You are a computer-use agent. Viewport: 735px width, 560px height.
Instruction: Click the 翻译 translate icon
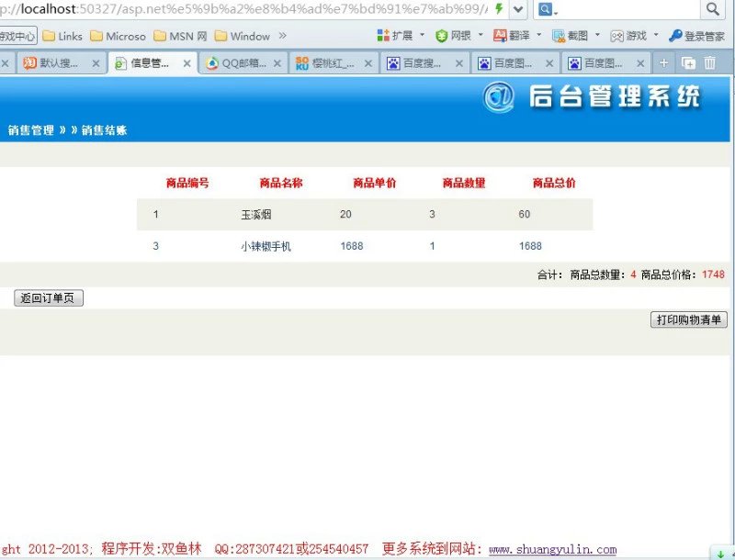pos(500,35)
